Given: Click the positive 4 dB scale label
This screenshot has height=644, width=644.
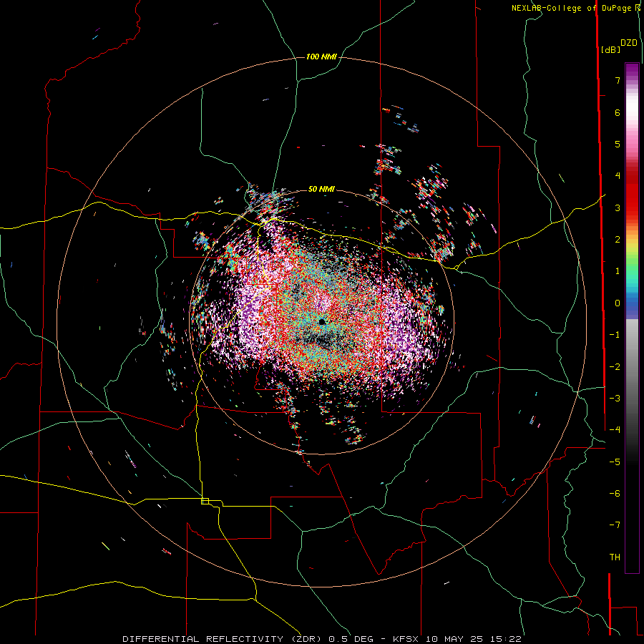Looking at the screenshot, I should pos(618,176).
